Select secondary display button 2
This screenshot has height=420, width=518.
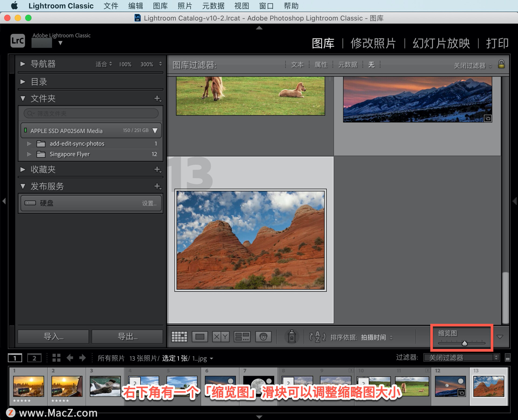click(x=34, y=358)
